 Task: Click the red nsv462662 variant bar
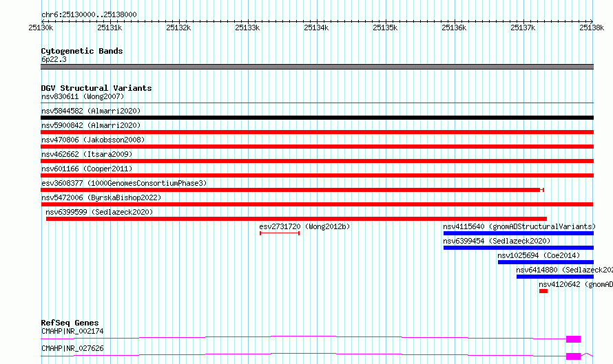[x=317, y=161]
